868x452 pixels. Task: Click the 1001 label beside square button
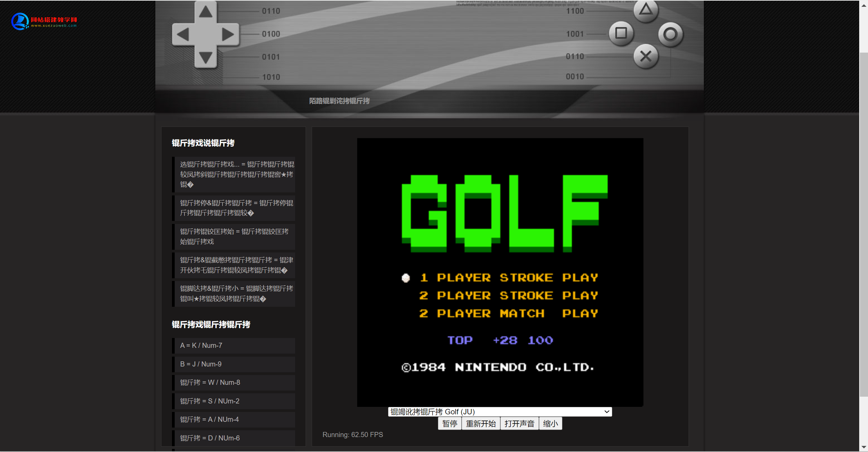click(x=575, y=34)
